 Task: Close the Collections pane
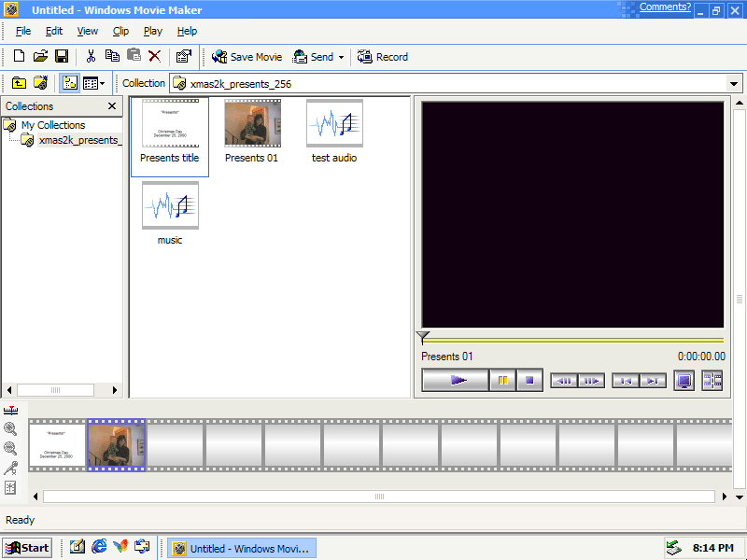coord(112,105)
